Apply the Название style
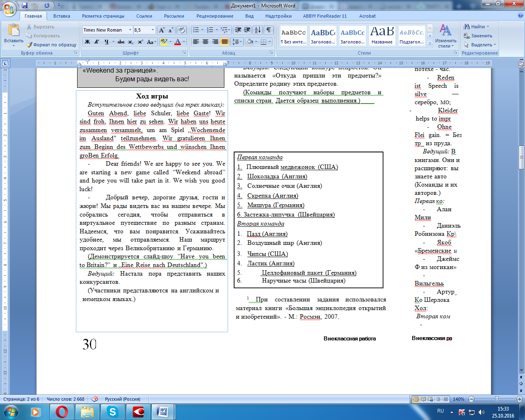Viewport: 525px width, 420px height. point(382,35)
